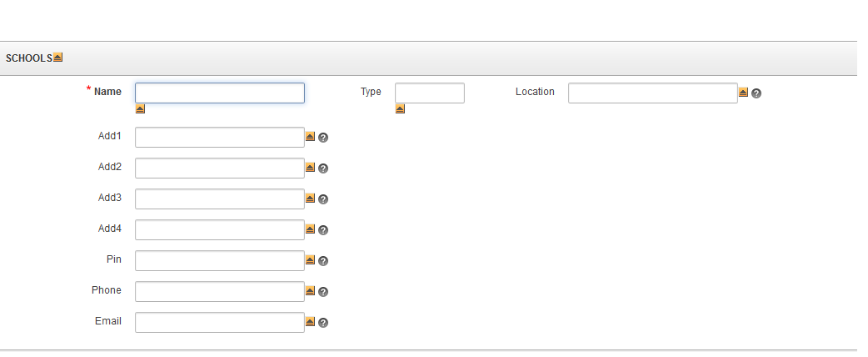Focus the Name text input
Viewport: 868px width, 357px height.
(220, 93)
